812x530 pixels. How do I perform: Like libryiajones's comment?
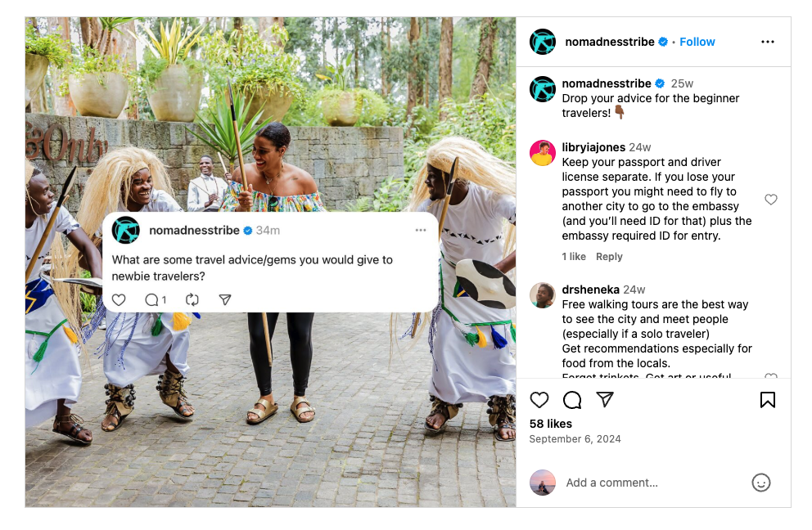click(770, 200)
